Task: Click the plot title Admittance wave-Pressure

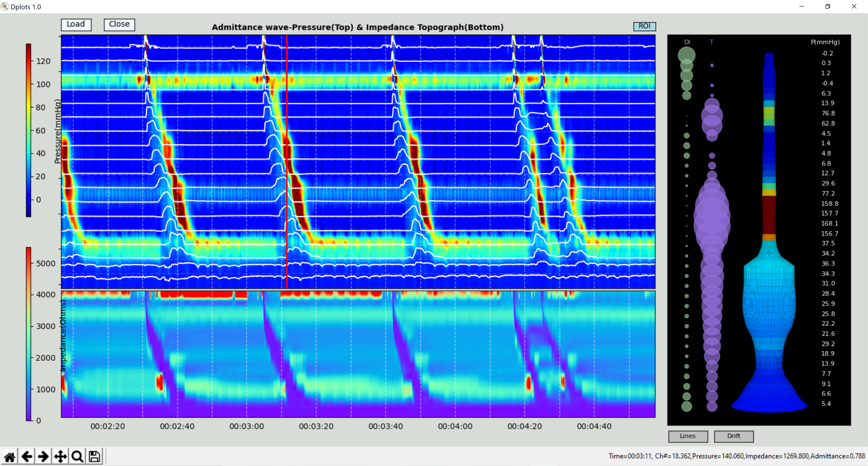Action: click(x=358, y=27)
